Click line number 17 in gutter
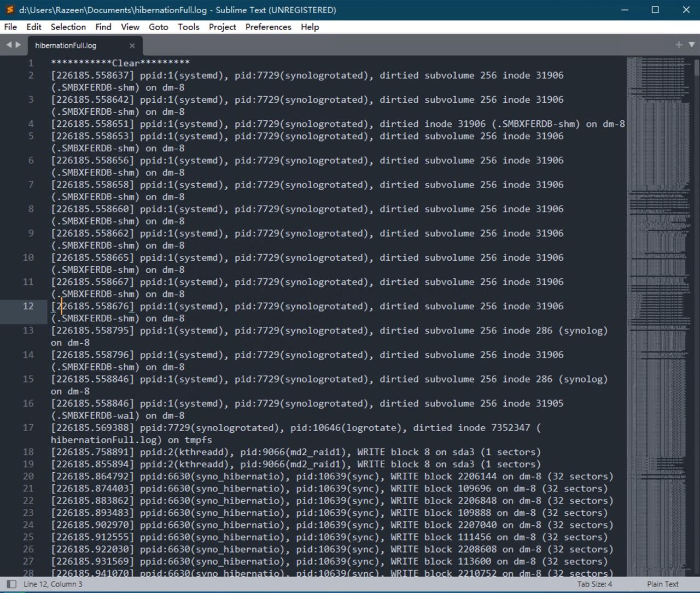The height and width of the screenshot is (593, 700). pyautogui.click(x=28, y=427)
